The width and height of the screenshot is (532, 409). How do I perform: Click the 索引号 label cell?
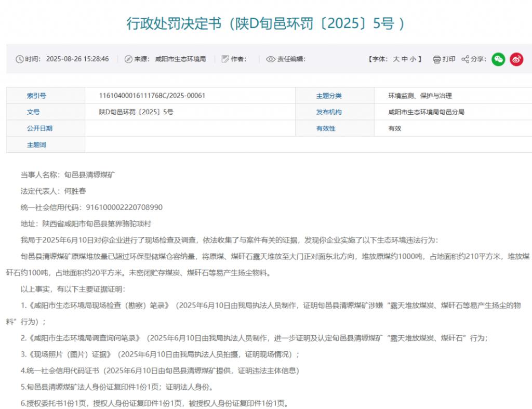[36, 96]
